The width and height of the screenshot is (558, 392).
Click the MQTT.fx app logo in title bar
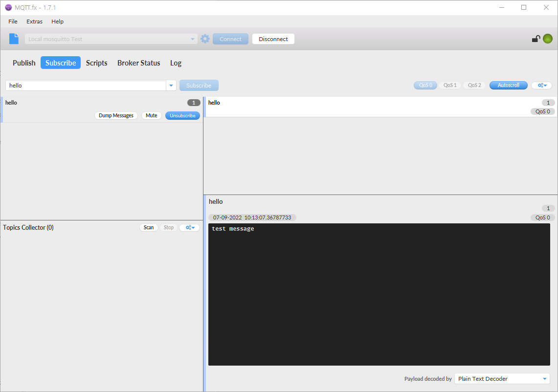tap(8, 7)
